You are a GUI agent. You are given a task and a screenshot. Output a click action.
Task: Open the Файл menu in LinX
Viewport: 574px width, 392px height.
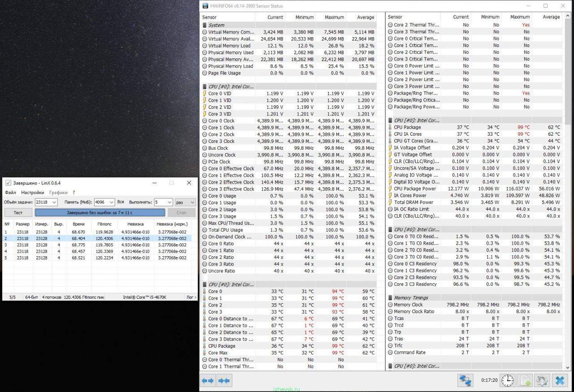(10, 193)
